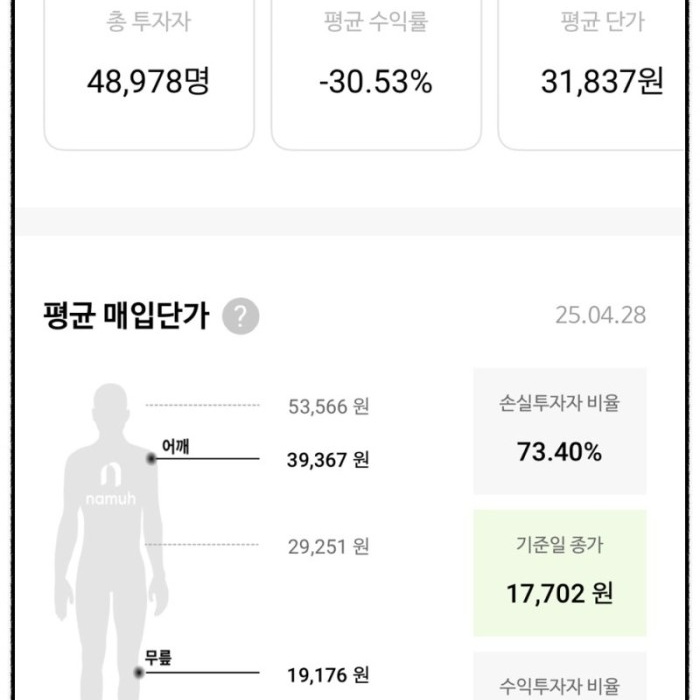Tap the 손실투자자 비율 73.40% box

[x=560, y=431]
